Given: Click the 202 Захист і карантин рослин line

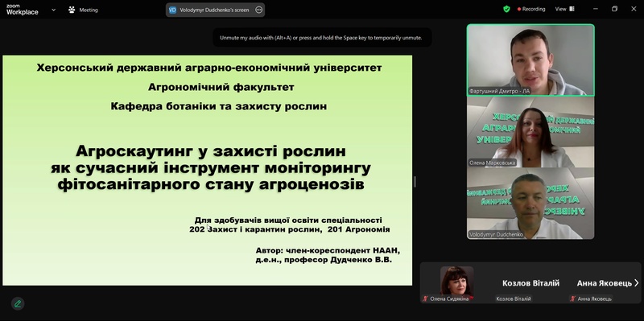Looking at the screenshot, I should click(290, 229).
